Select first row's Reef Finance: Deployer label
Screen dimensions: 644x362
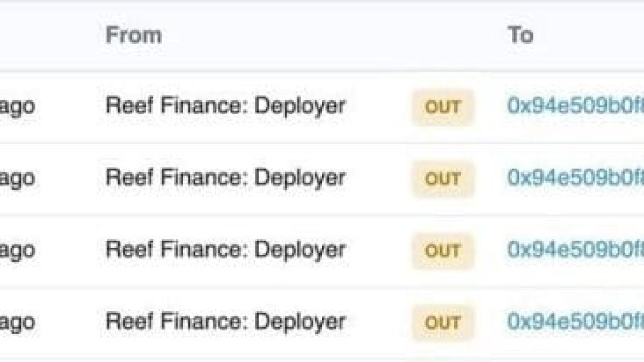pyautogui.click(x=225, y=106)
